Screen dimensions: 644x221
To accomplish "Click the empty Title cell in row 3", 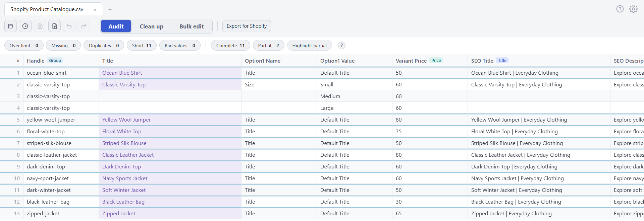I will point(170,96).
